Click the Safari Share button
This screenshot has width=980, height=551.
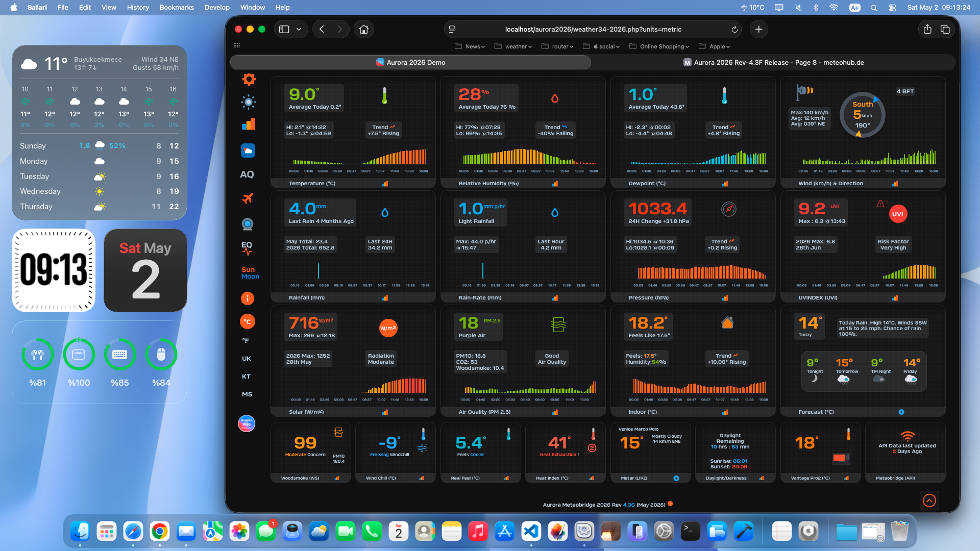[x=927, y=29]
